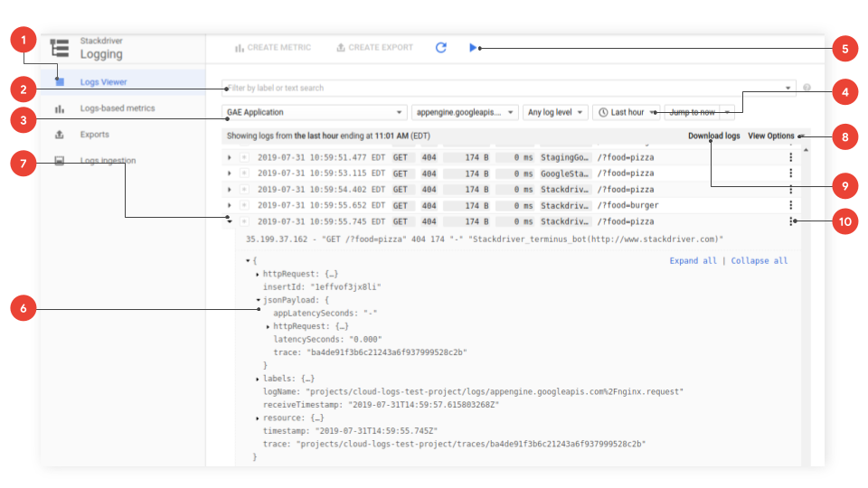Click the Exports upload icon
Screen dimensions: 868x488
click(60, 135)
